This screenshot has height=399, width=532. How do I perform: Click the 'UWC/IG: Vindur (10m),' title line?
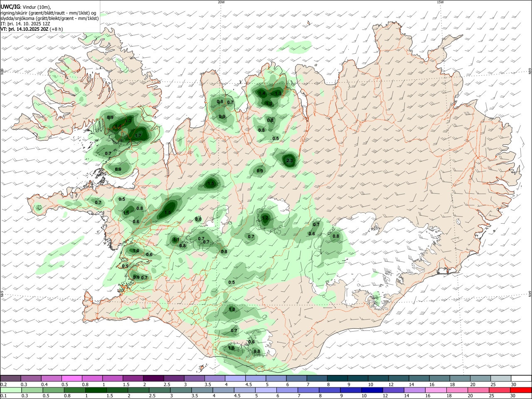tap(26, 7)
